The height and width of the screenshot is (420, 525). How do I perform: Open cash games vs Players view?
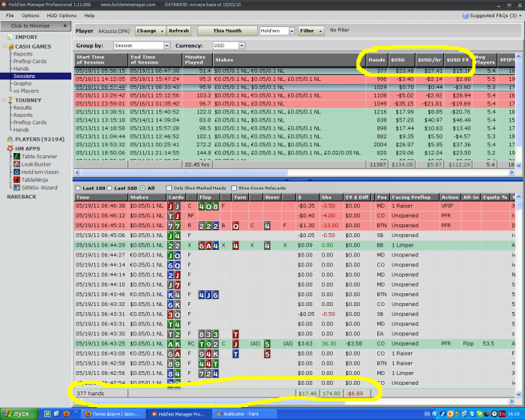point(26,91)
